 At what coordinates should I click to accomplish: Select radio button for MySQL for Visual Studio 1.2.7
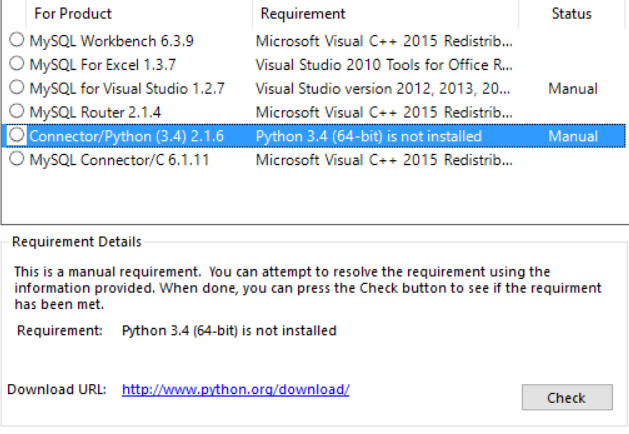point(17,87)
